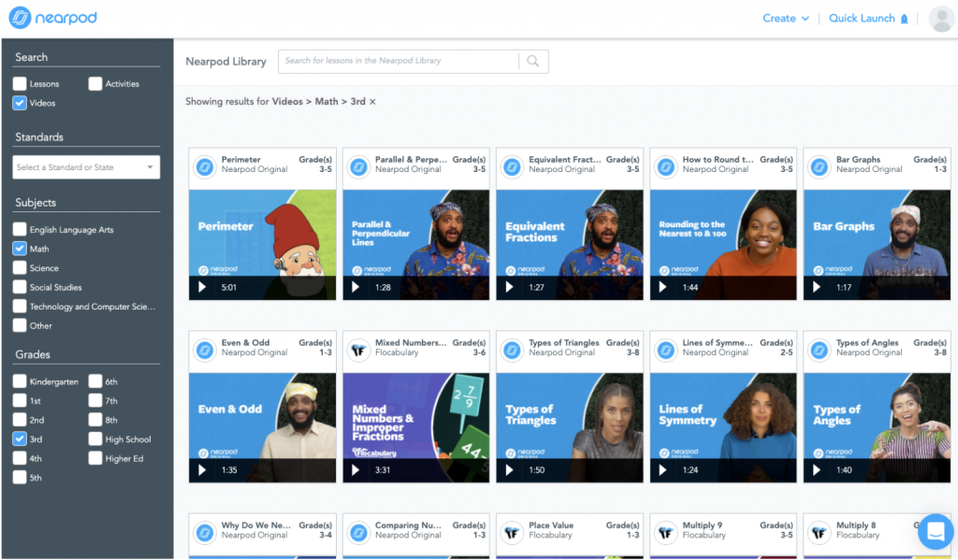The height and width of the screenshot is (560, 958).
Task: Open the Types of Triangles title
Action: click(564, 342)
